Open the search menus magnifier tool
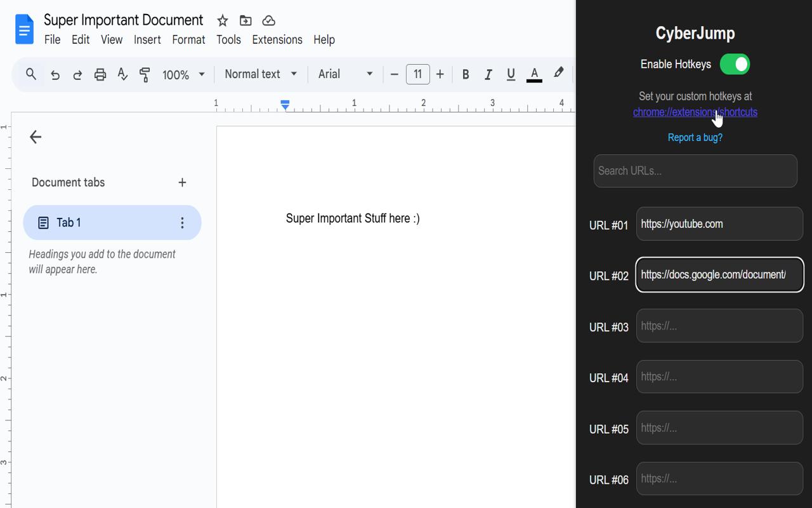The width and height of the screenshot is (812, 508). coord(30,74)
